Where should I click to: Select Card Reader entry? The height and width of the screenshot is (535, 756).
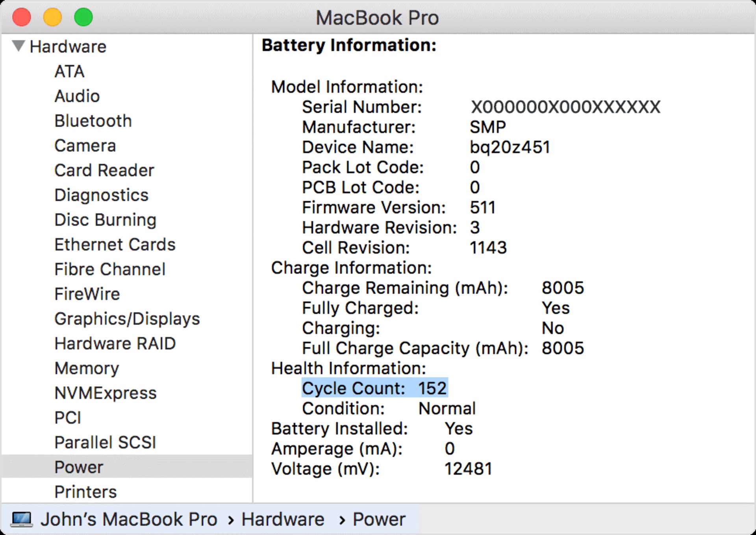104,171
